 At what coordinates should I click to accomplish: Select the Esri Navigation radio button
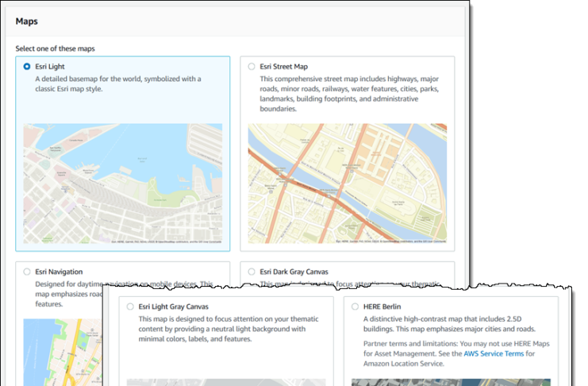[27, 272]
